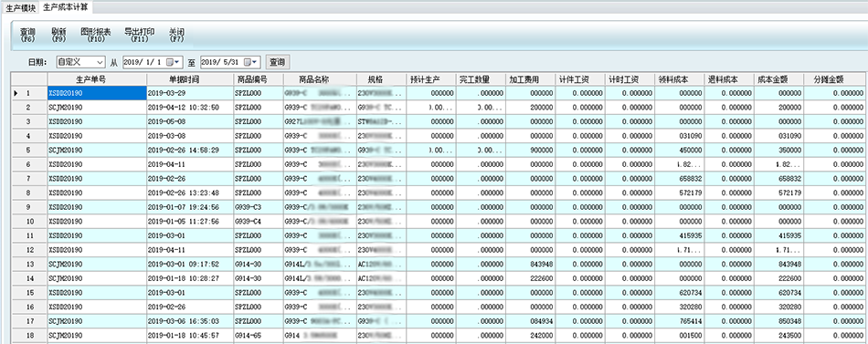Click the 计时工资 column header
This screenshot has width=868, height=344.
coord(630,79)
